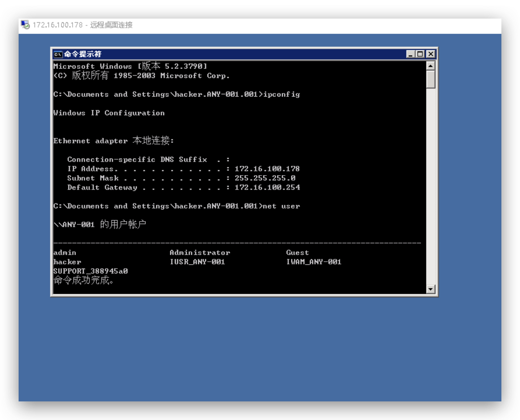Screen dimensions: 520x420
Task: Click the Microsoft Windows version 5.2.3790 line
Action: point(130,66)
